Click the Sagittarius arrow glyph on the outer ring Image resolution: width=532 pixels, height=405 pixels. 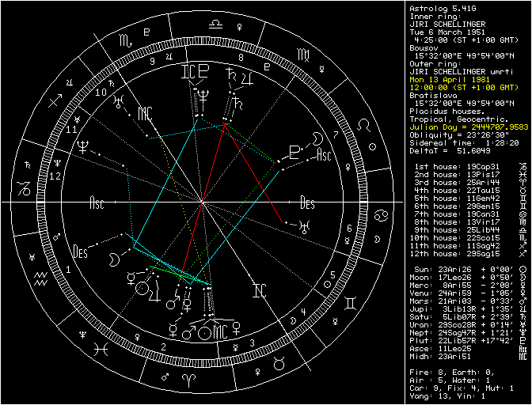tap(55, 102)
